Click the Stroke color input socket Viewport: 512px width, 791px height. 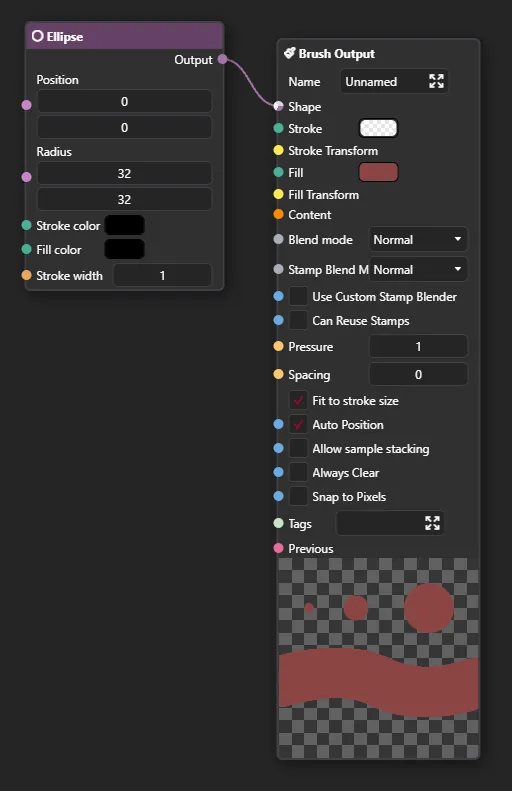coord(27,225)
